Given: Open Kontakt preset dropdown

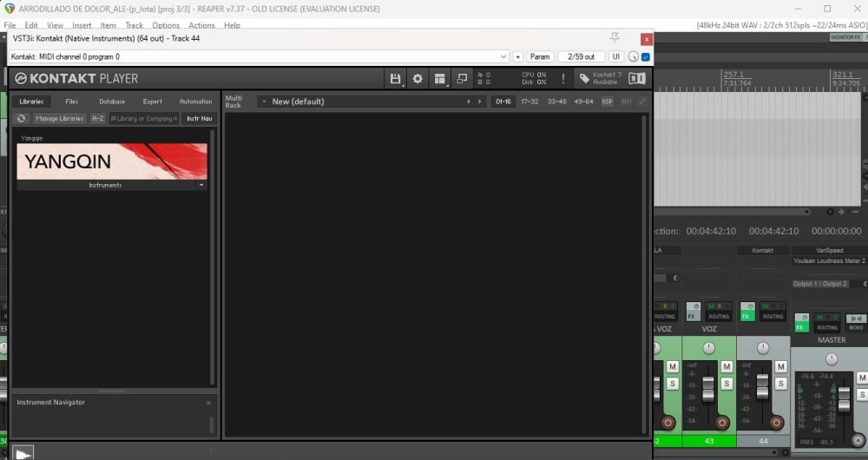Looking at the screenshot, I should pyautogui.click(x=503, y=56).
